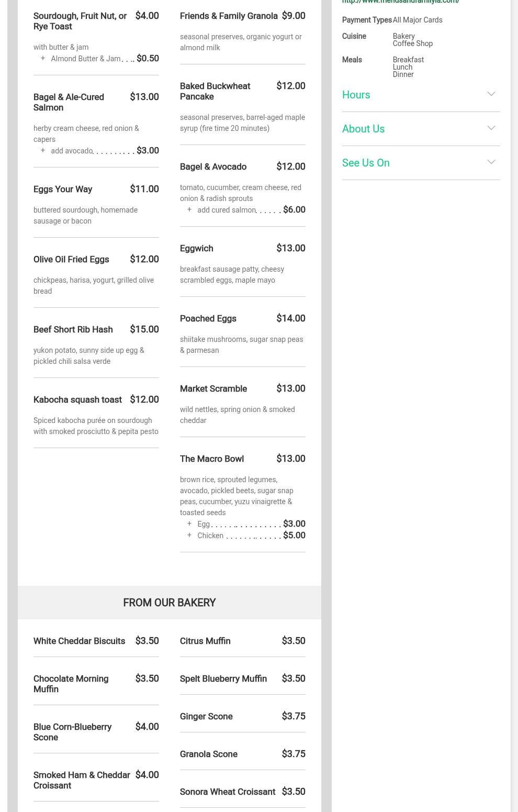
Task: Click the Baked Buckwheat Pancake title
Action: tap(215, 91)
